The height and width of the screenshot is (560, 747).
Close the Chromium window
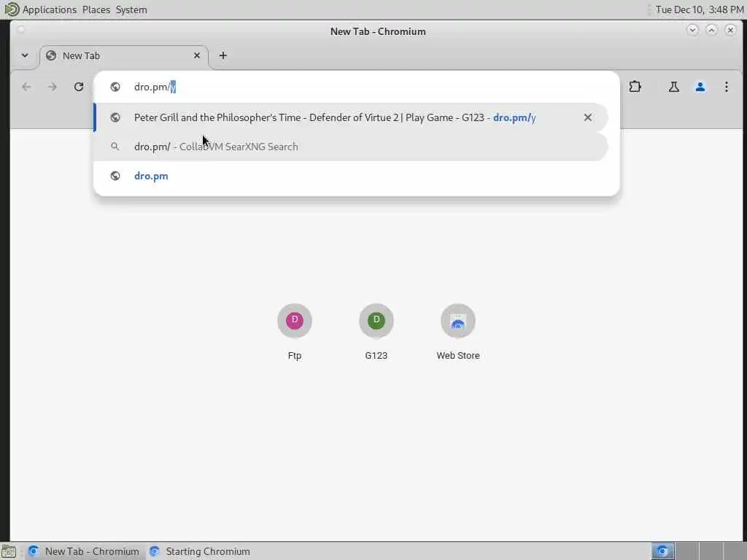click(x=730, y=30)
